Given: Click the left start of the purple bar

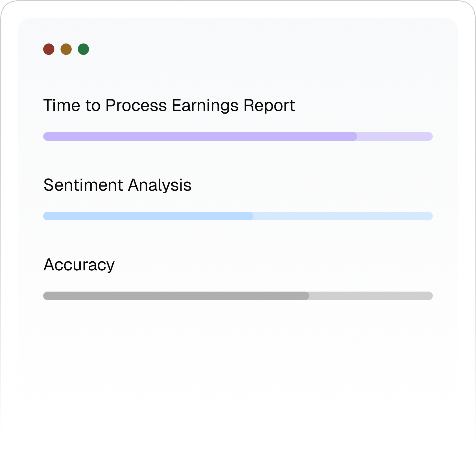Looking at the screenshot, I should pos(46,136).
